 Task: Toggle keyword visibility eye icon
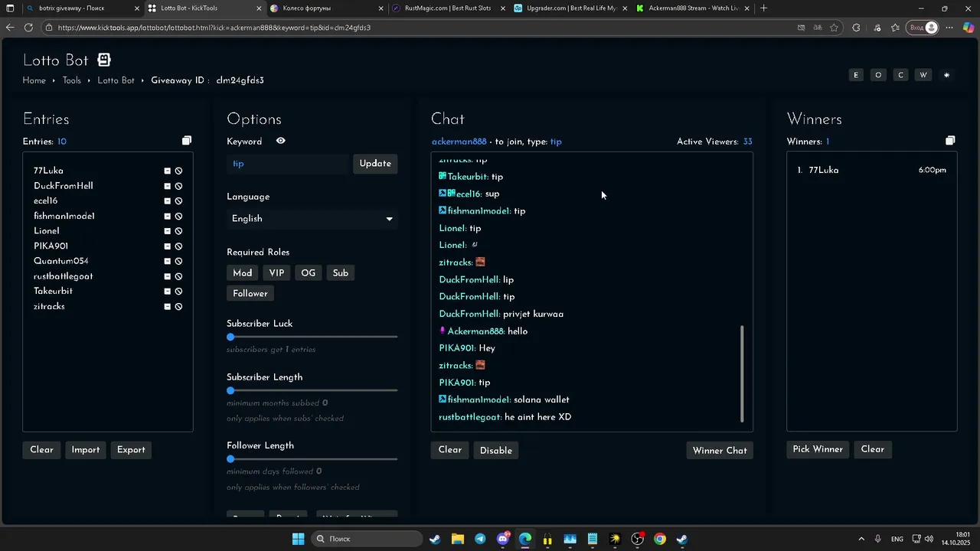(x=281, y=141)
